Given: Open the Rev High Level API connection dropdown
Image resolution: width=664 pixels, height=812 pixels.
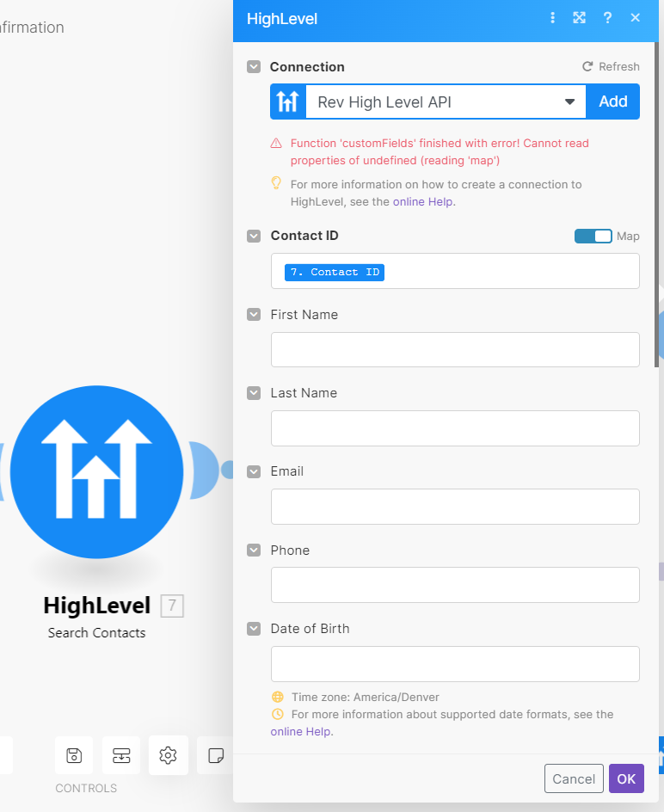Looking at the screenshot, I should 446,101.
